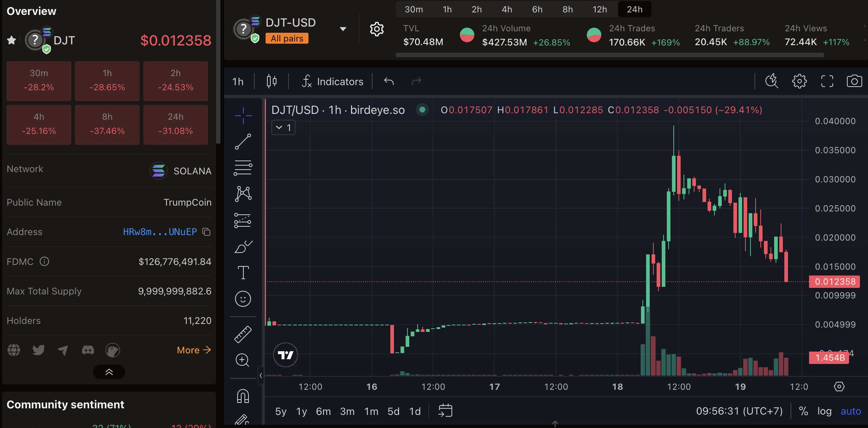Click the TradingView logo on chart
868x428 pixels.
[x=285, y=355]
